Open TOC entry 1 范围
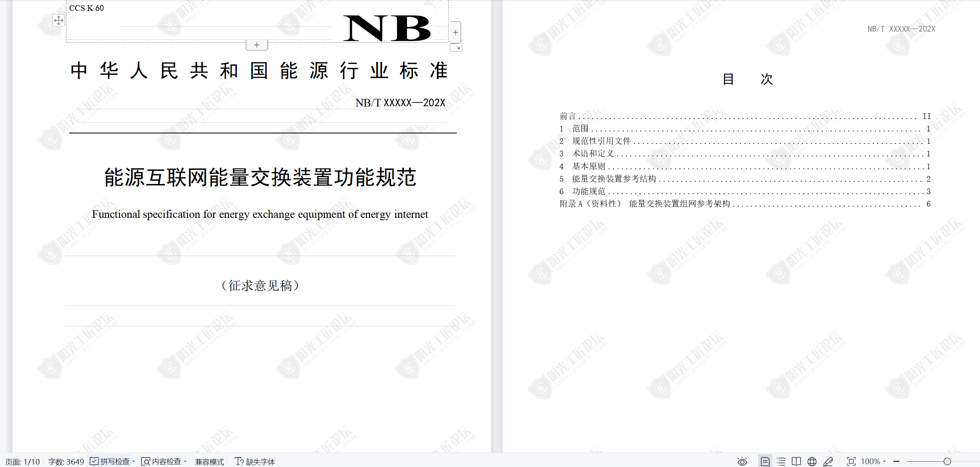Image resolution: width=980 pixels, height=467 pixels. (745, 129)
